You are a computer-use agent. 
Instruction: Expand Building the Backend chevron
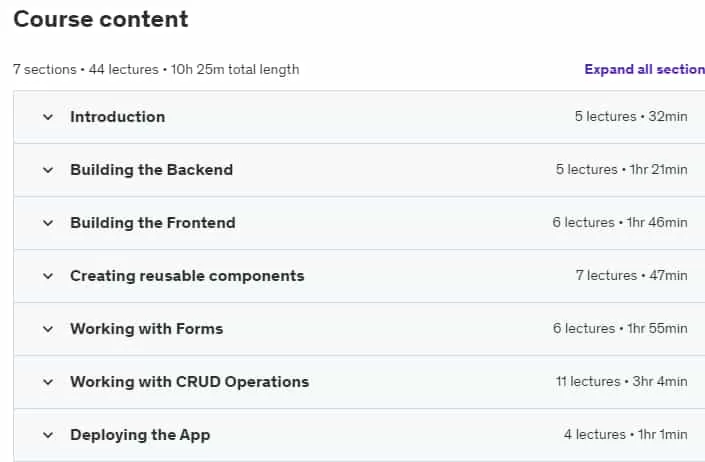tap(48, 170)
